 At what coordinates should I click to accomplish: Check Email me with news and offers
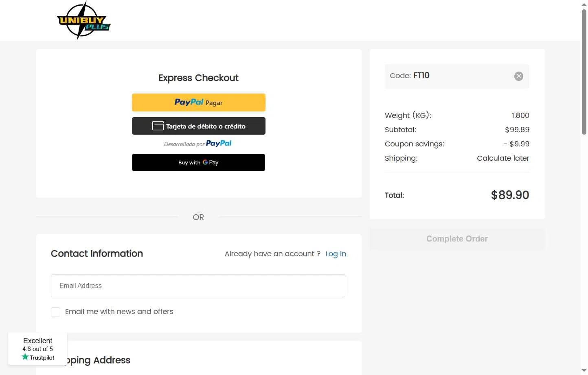[55, 312]
